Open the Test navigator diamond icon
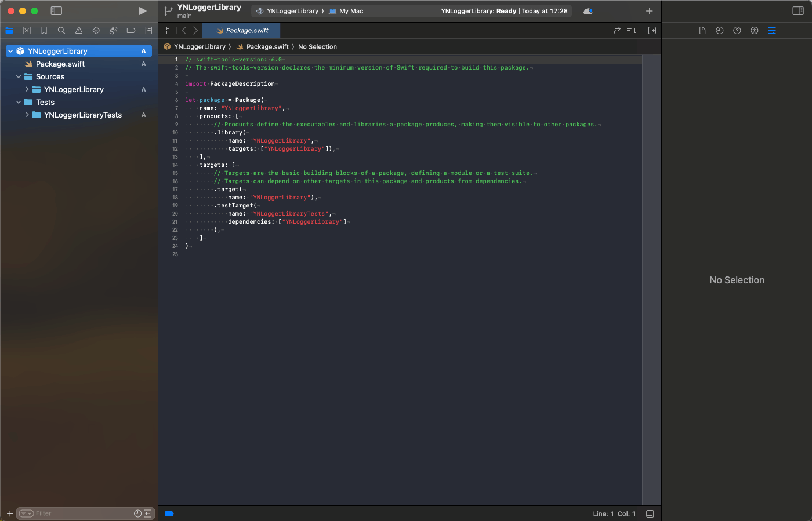This screenshot has width=812, height=521. tap(96, 31)
